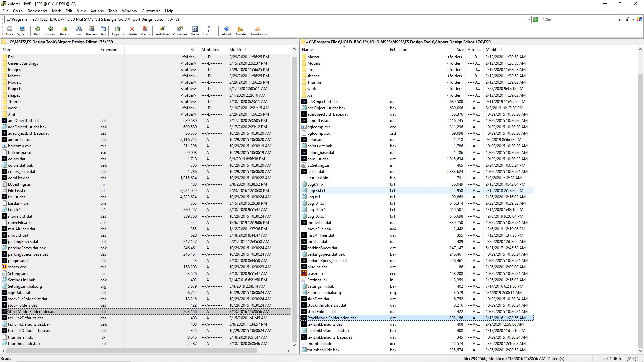Open Properties from the toolbar
Screen dimensions: 644x362
tap(180, 31)
